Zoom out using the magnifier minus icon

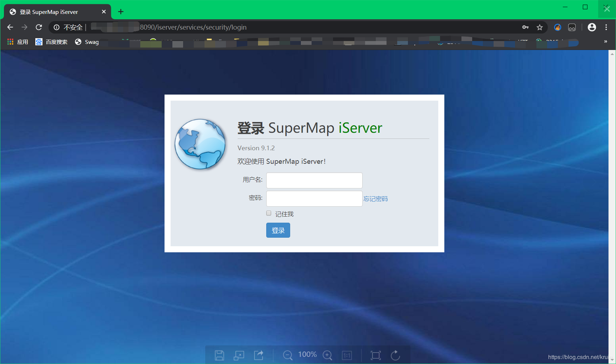288,355
